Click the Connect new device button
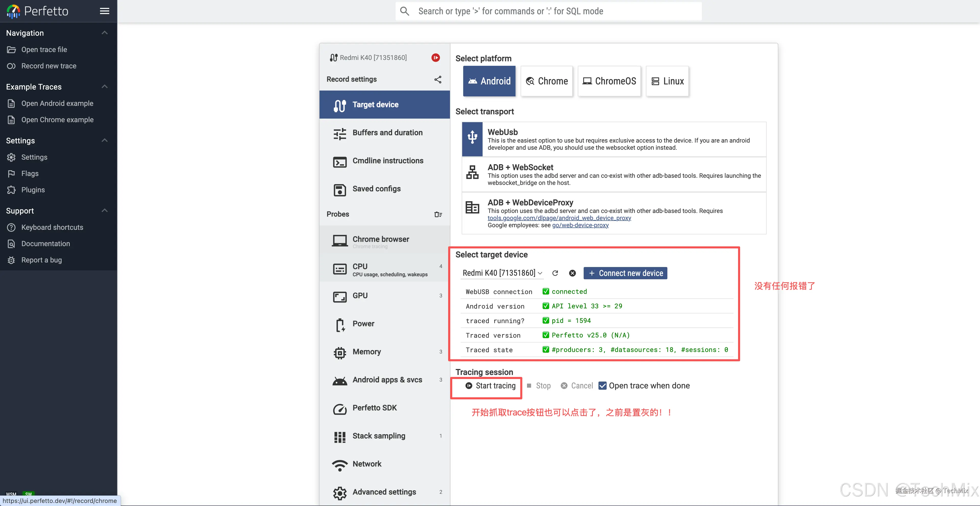980x506 pixels. pyautogui.click(x=625, y=273)
